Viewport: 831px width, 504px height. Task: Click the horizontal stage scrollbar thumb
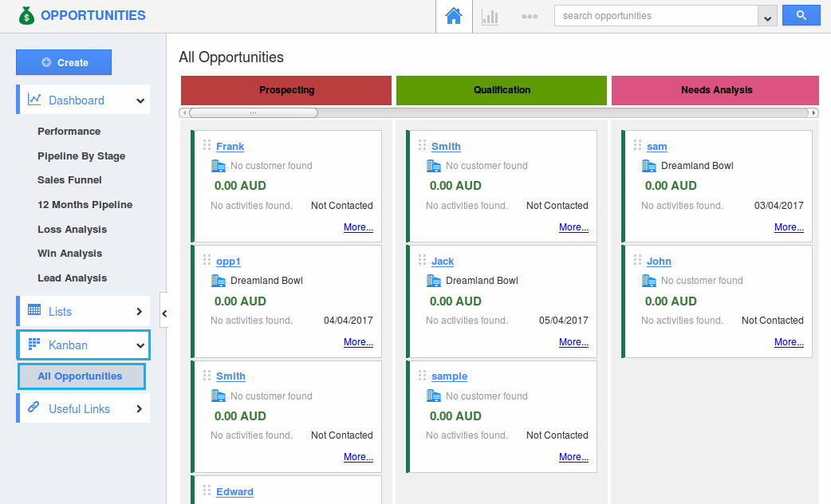(253, 112)
